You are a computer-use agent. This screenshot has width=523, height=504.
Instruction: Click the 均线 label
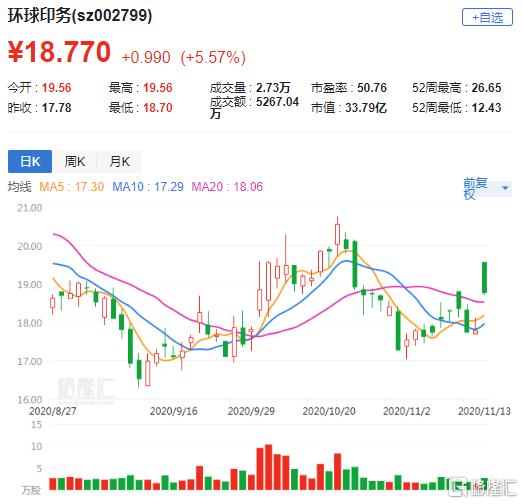(20, 187)
